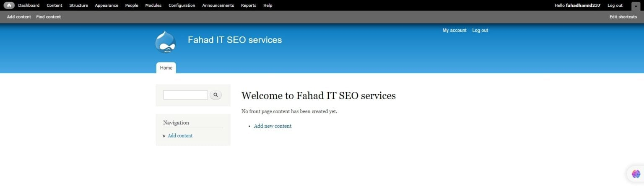This screenshot has height=186, width=644.
Task: Open the Reports menu item
Action: click(249, 5)
